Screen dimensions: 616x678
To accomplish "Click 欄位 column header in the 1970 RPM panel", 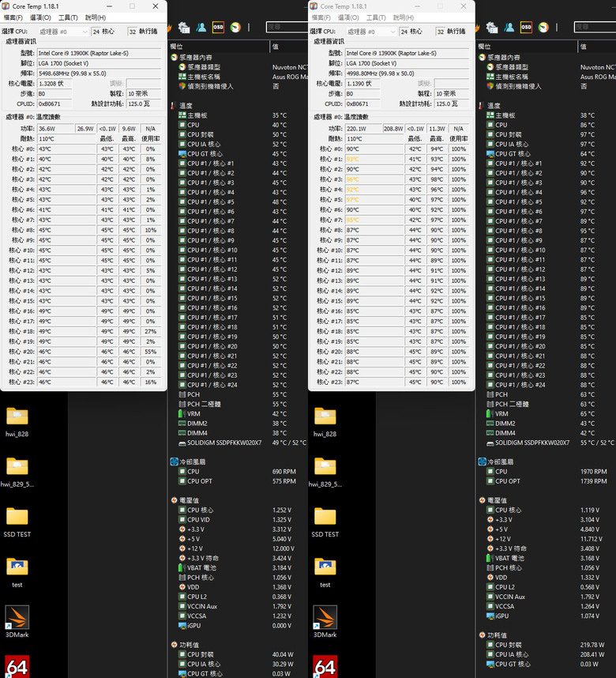I will click(x=526, y=47).
